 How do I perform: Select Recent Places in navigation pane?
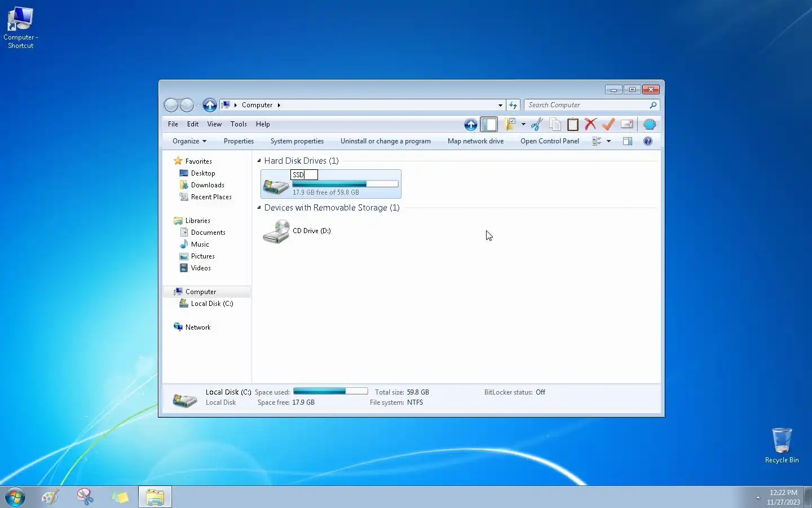tap(211, 197)
